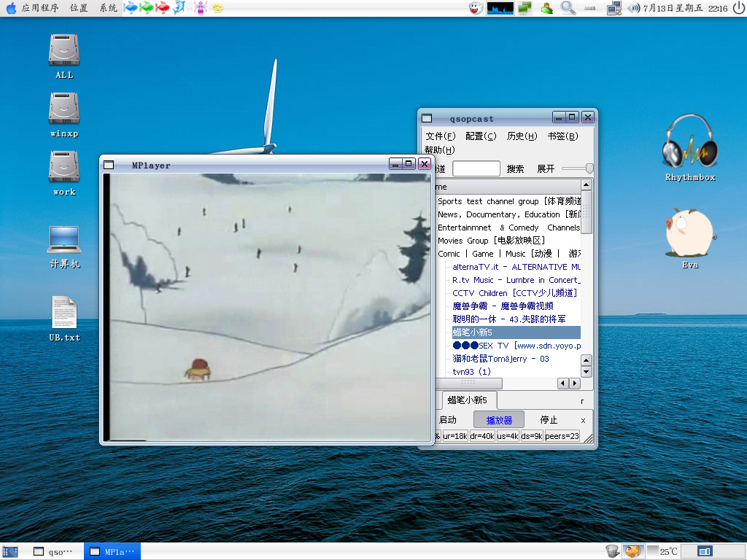Click the 展开 expand button

pos(546,169)
